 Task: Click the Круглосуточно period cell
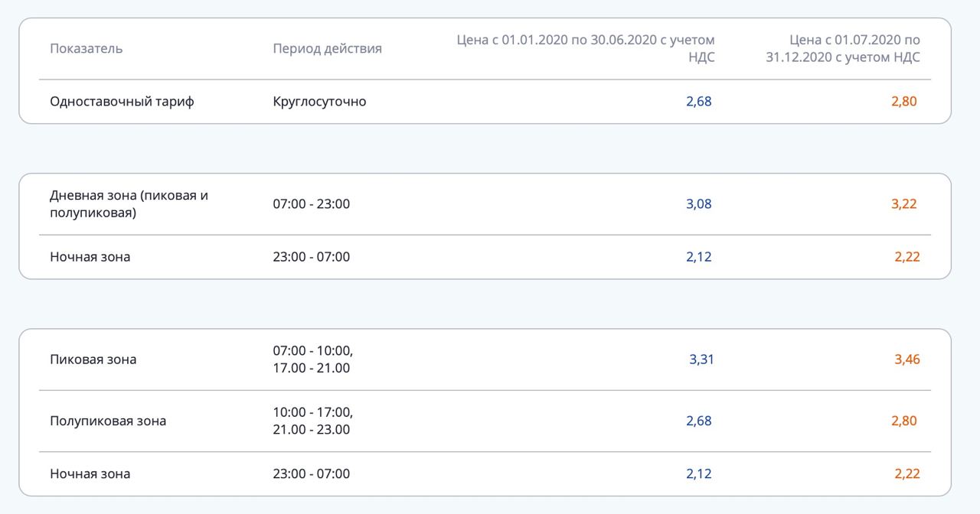pyautogui.click(x=319, y=101)
